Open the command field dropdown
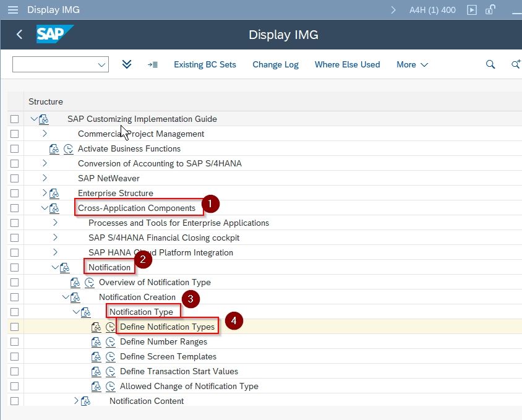The width and height of the screenshot is (522, 420). [x=101, y=64]
